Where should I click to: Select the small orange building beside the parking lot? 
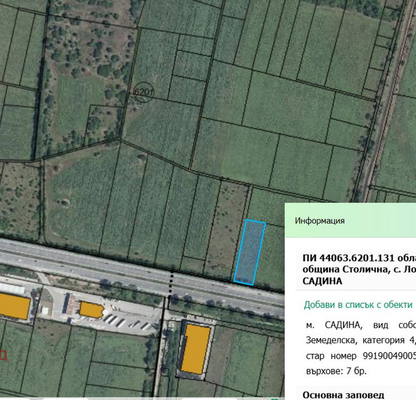point(91,310)
